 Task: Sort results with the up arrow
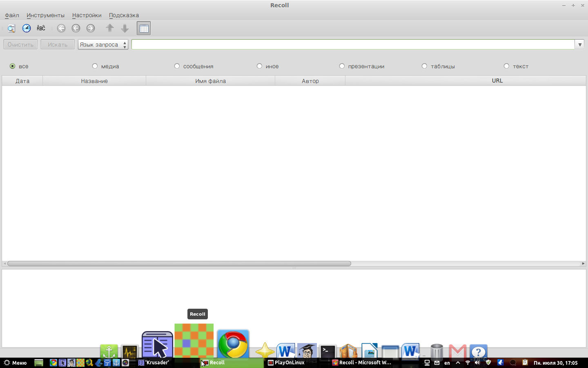tap(110, 28)
